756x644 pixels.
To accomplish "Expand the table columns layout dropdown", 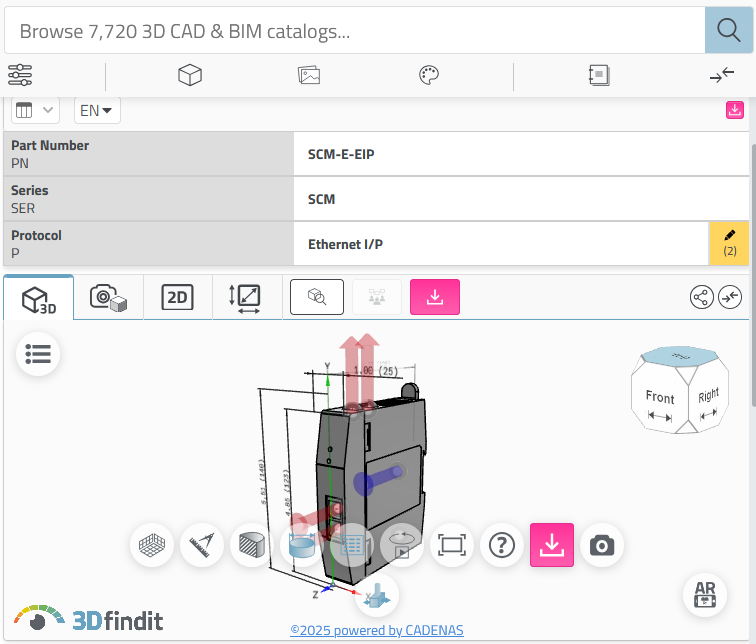I will click(x=35, y=110).
